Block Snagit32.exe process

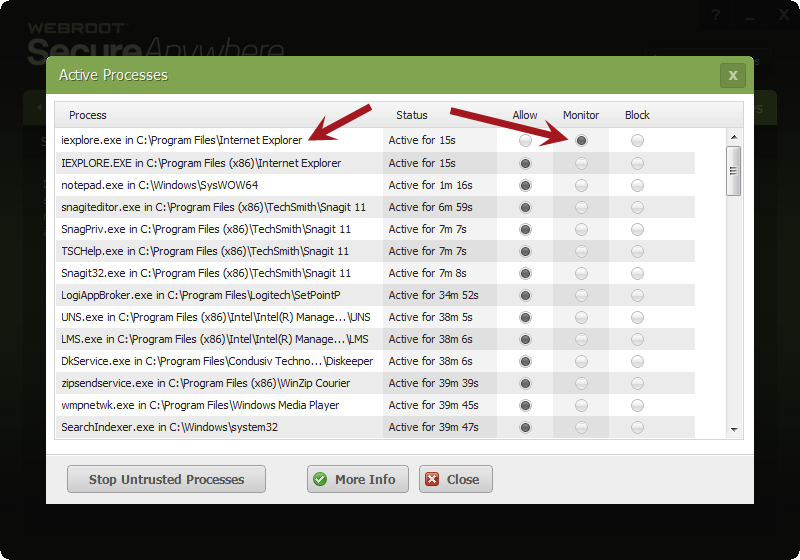(637, 273)
